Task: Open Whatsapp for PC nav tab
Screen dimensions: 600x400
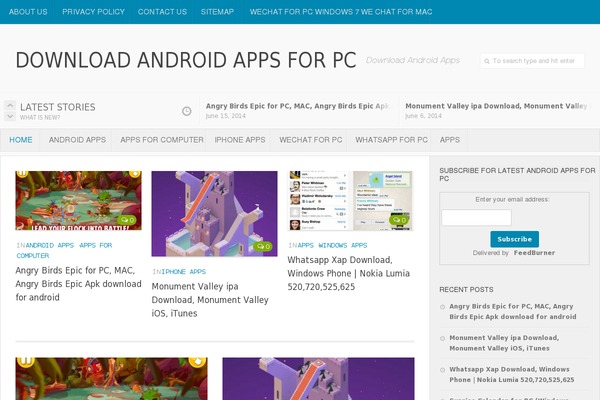Action: pos(391,140)
